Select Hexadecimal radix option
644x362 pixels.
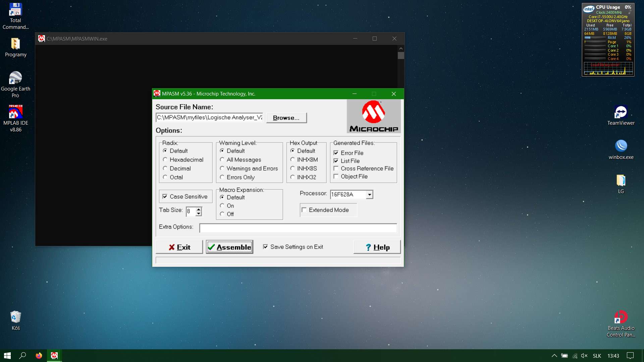tap(165, 160)
